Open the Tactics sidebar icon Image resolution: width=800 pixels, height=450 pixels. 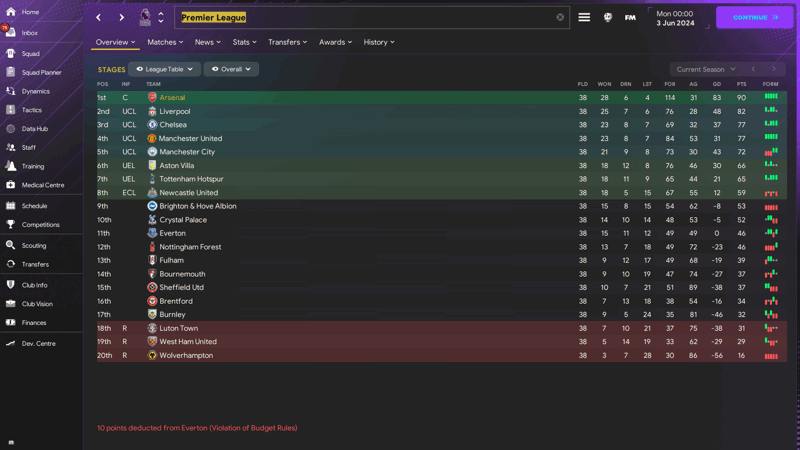point(11,110)
